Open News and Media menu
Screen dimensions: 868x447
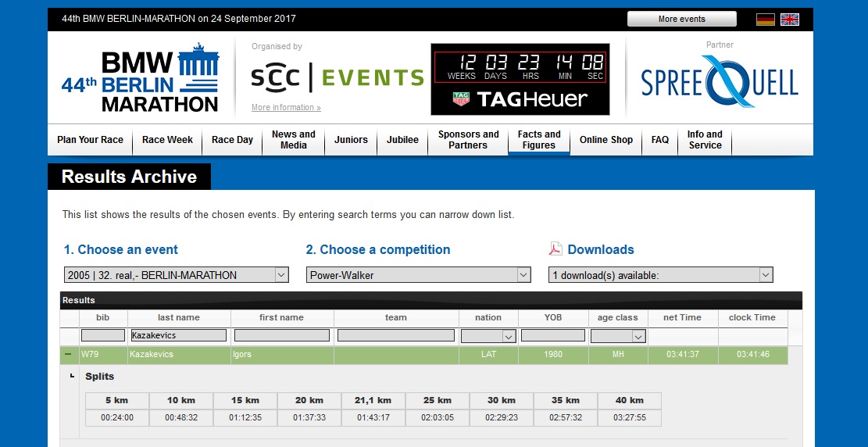tap(294, 140)
